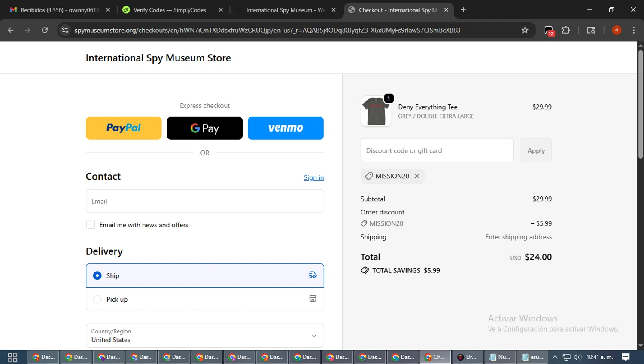Screen dimensions: 644x364
Task: Click the tag icon on MISSION20 chip
Action: coord(369,176)
